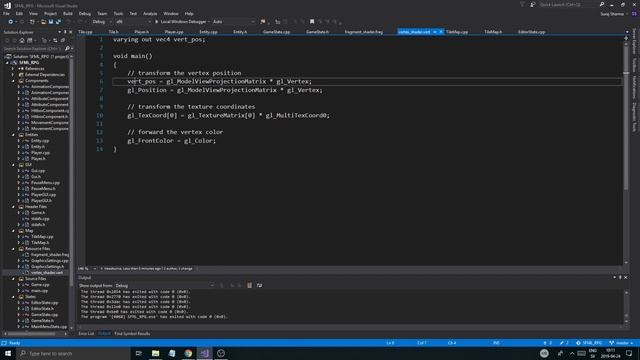Switch to the fragment_shader.frag tab

363,32
